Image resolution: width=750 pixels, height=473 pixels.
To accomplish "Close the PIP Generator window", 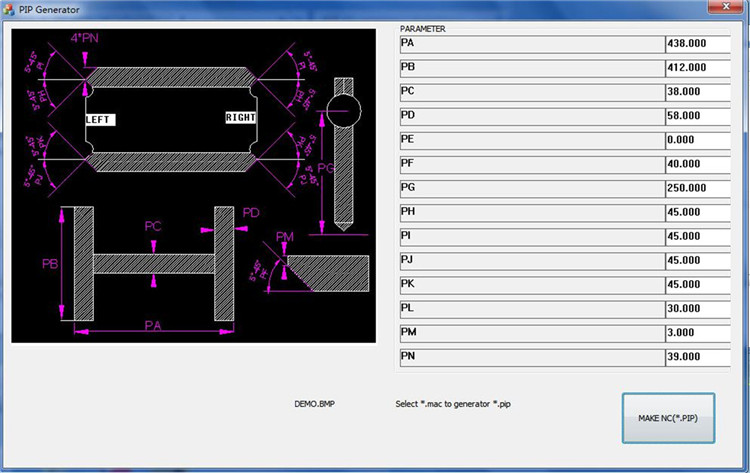I will pyautogui.click(x=723, y=8).
